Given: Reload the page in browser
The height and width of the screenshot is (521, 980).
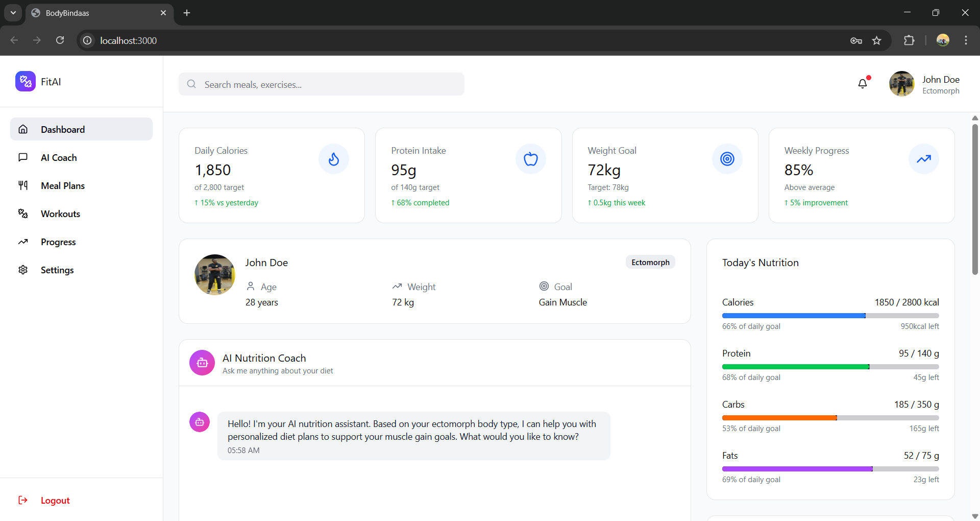Looking at the screenshot, I should [60, 40].
